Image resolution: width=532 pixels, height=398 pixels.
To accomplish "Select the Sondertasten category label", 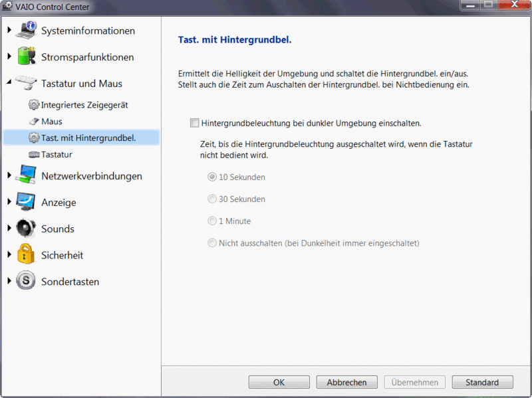I will (70, 282).
